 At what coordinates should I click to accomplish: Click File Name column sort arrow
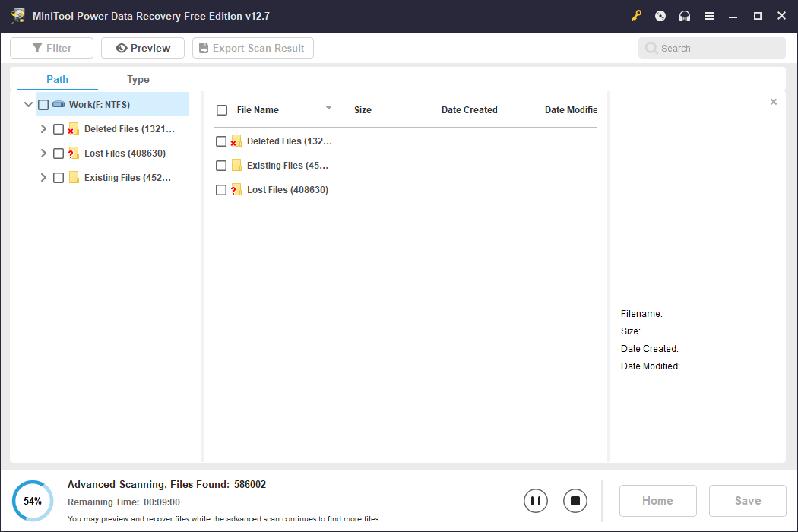point(328,107)
